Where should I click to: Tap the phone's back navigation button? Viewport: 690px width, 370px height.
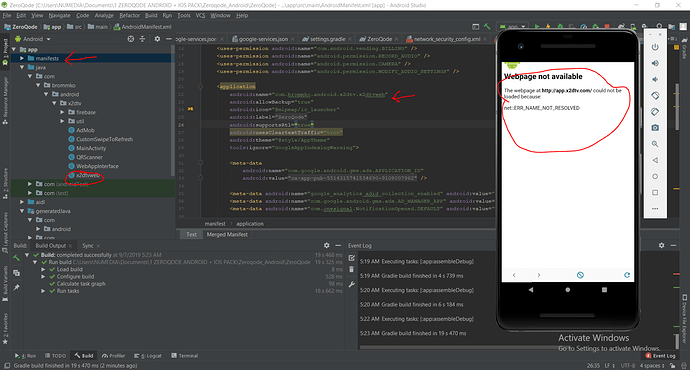click(531, 290)
